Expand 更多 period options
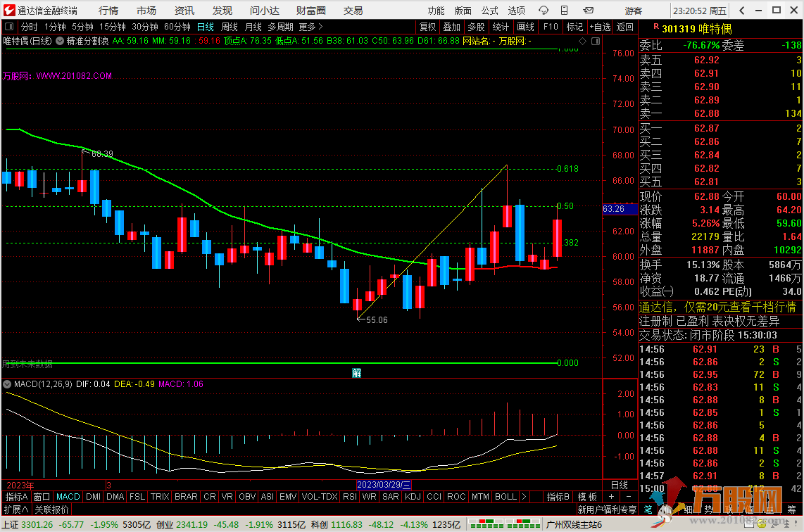 click(x=310, y=27)
